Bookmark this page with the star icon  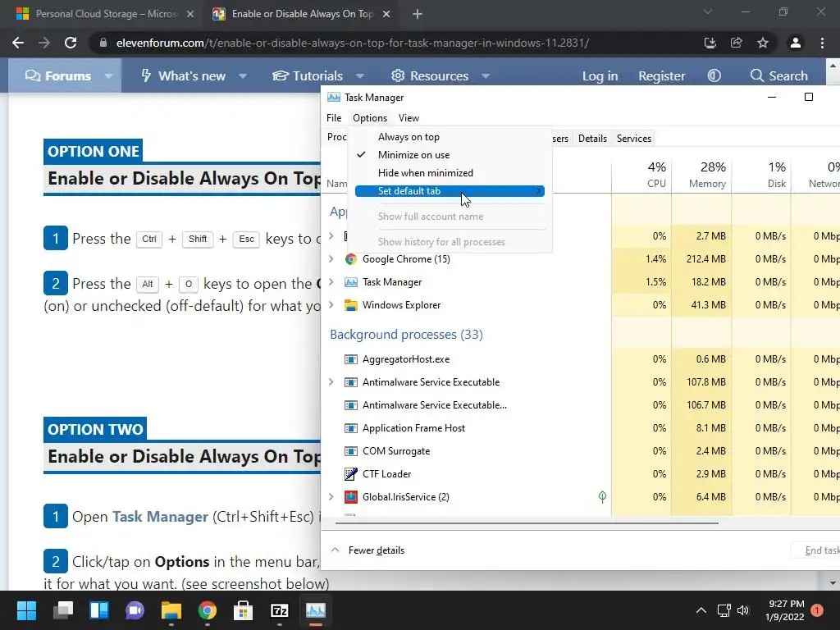[x=763, y=43]
